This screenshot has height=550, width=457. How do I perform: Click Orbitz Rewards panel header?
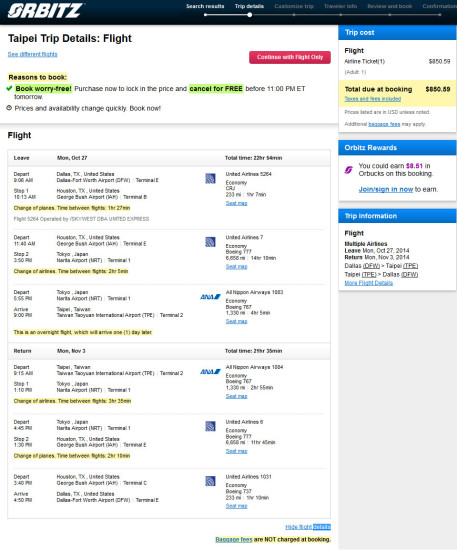coord(397,148)
